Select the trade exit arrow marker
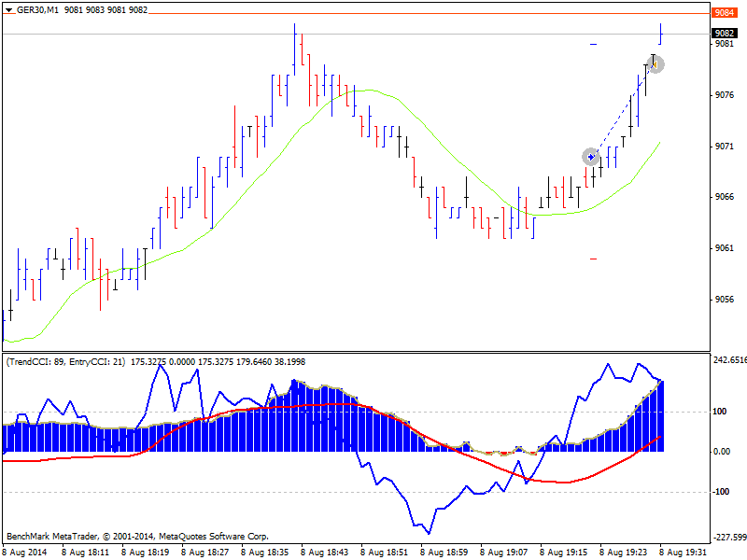The height and width of the screenshot is (560, 747). coord(655,64)
